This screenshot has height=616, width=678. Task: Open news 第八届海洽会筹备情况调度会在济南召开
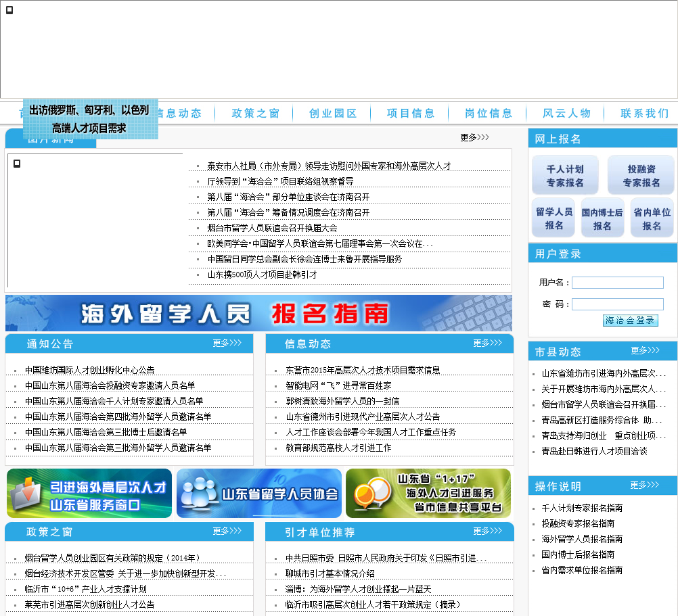click(288, 212)
